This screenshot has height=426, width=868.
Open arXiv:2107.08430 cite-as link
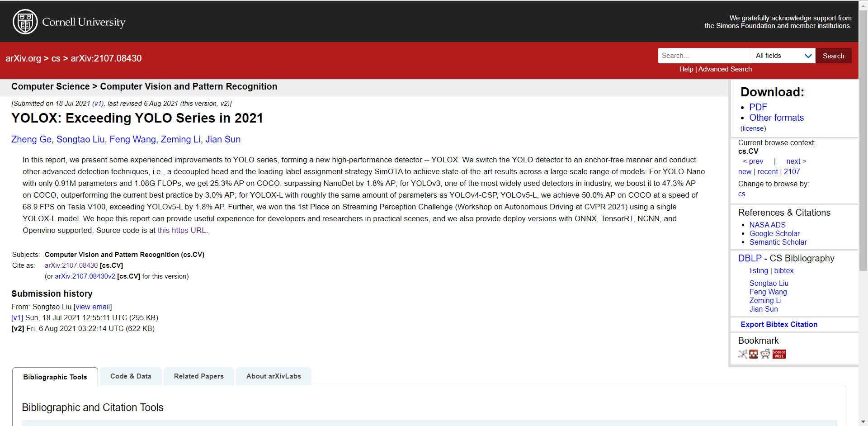coord(71,265)
